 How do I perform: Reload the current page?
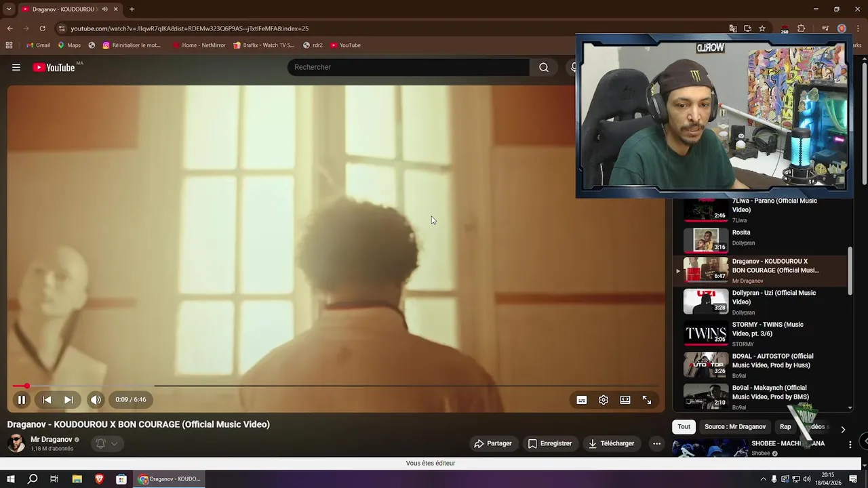(42, 28)
